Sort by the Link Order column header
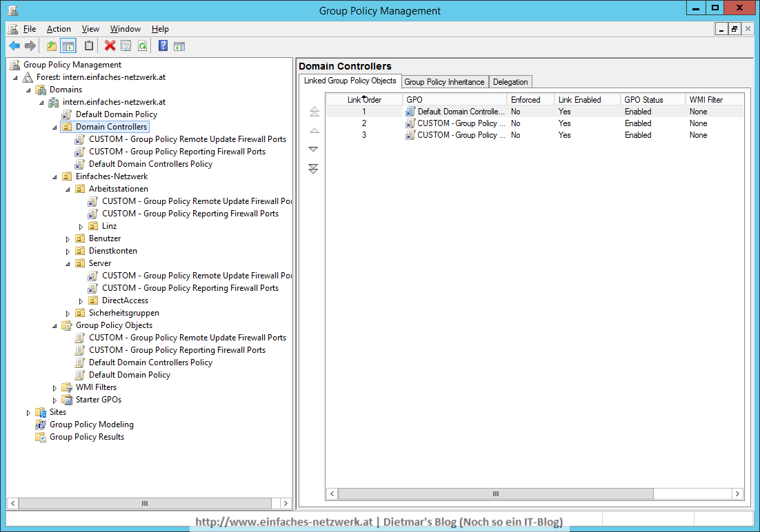This screenshot has width=760, height=532. (365, 100)
